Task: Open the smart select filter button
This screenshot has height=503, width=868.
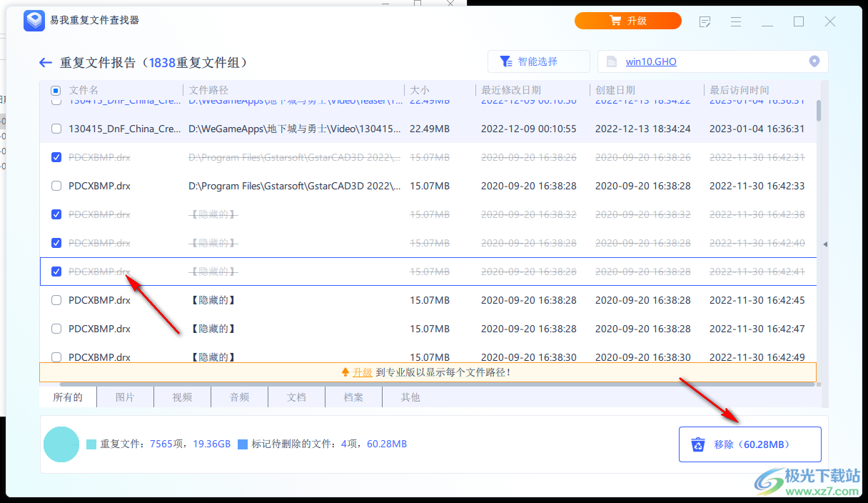Action: [539, 61]
